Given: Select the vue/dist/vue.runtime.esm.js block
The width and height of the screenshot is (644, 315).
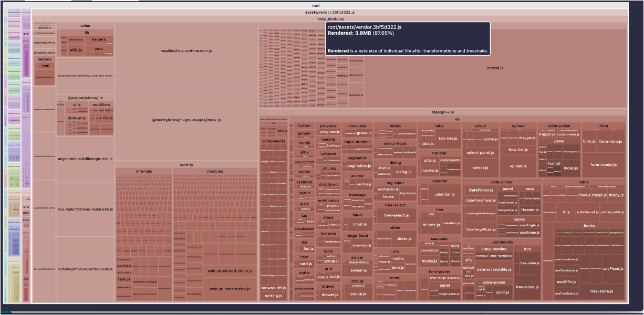Looking at the screenshot, I should (x=186, y=51).
